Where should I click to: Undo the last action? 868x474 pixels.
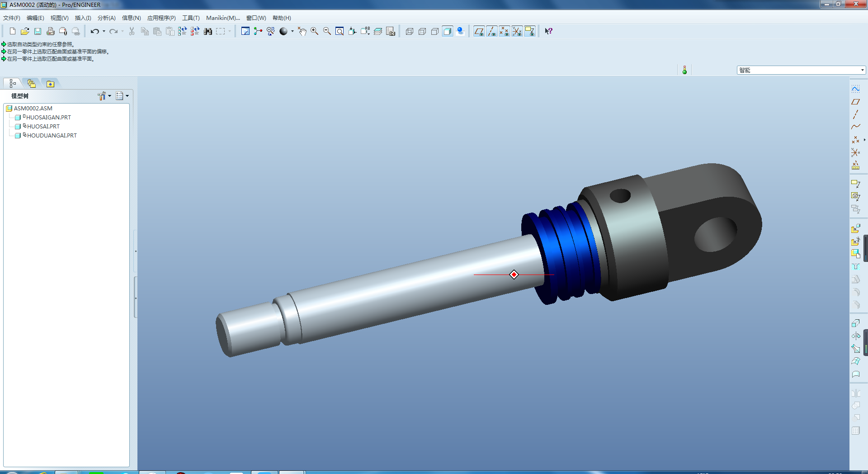(x=94, y=31)
